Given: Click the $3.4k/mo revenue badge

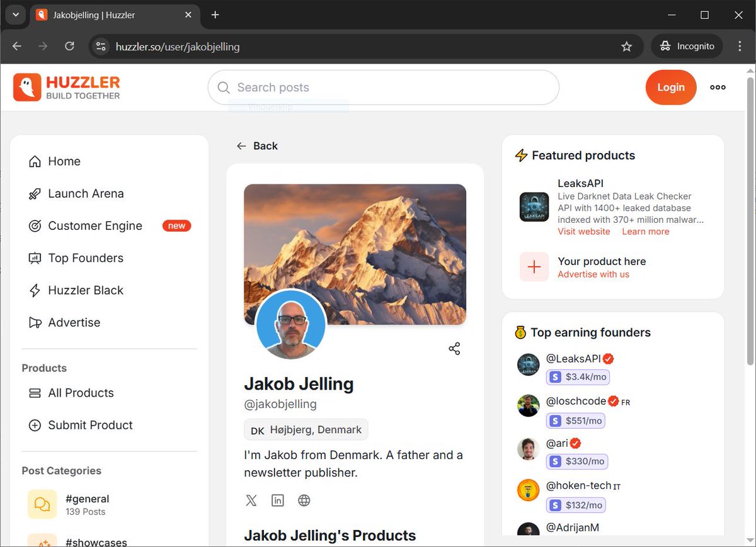Looking at the screenshot, I should 578,377.
